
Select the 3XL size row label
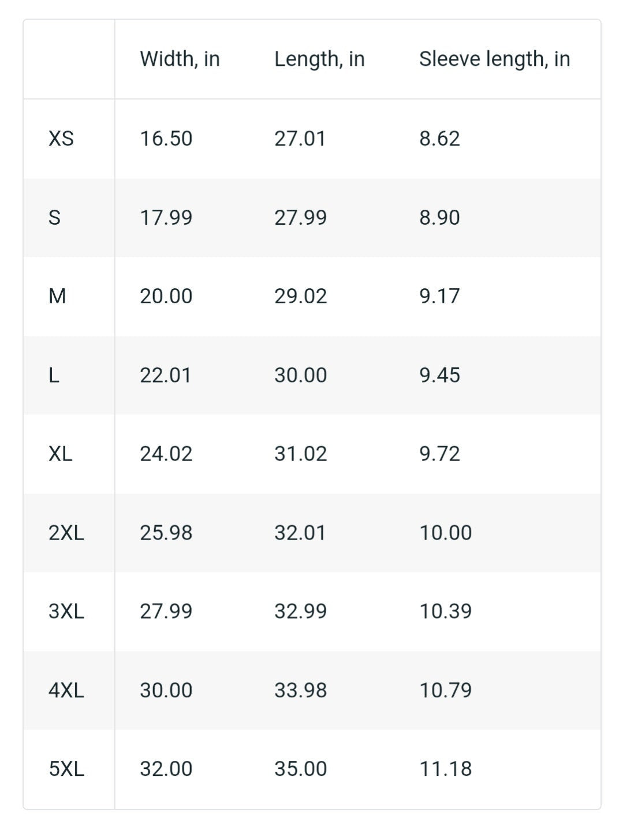pyautogui.click(x=66, y=611)
